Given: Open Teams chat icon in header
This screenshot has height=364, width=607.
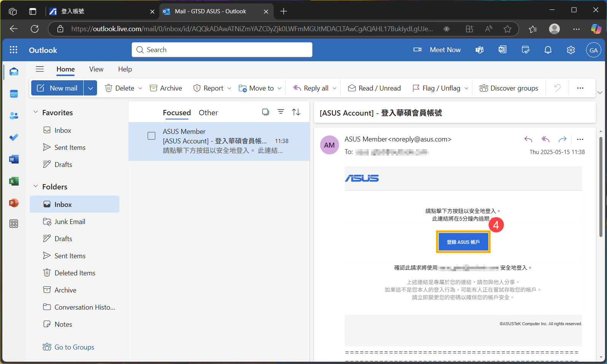Looking at the screenshot, I should point(480,50).
